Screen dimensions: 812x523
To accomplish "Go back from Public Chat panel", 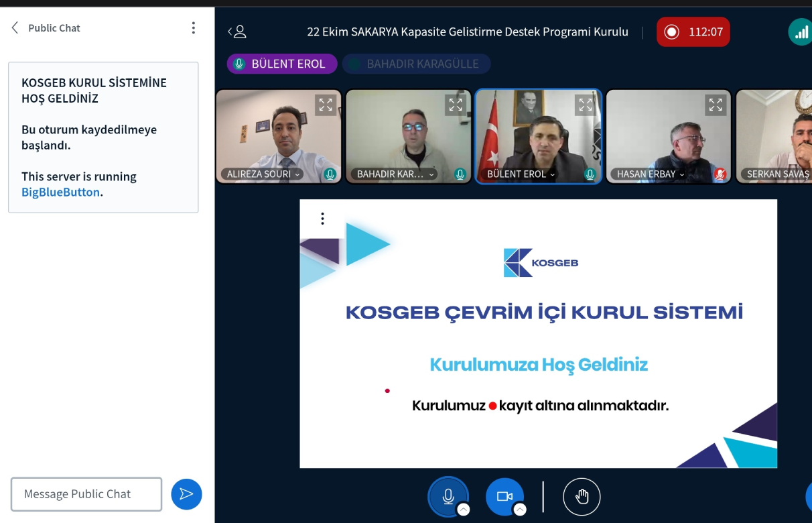I will point(15,28).
